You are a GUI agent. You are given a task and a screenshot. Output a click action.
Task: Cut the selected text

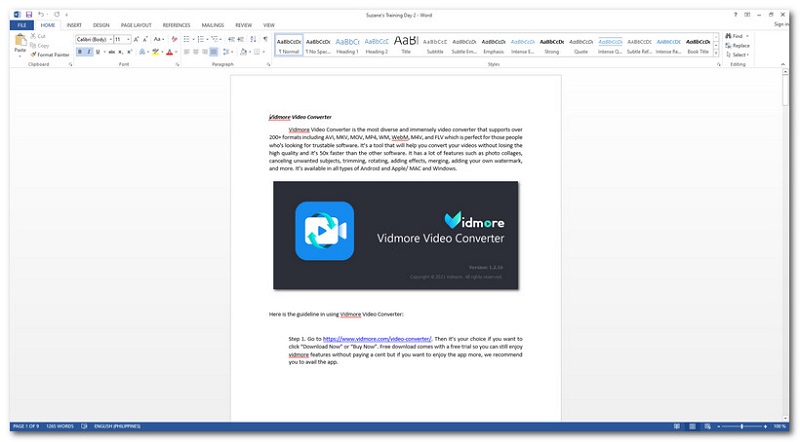(x=38, y=36)
